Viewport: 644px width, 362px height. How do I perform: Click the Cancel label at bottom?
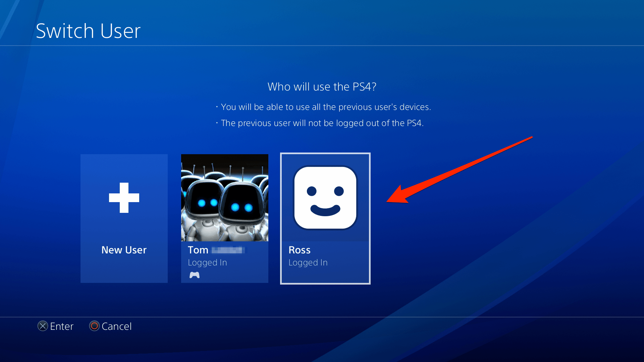coord(116,326)
